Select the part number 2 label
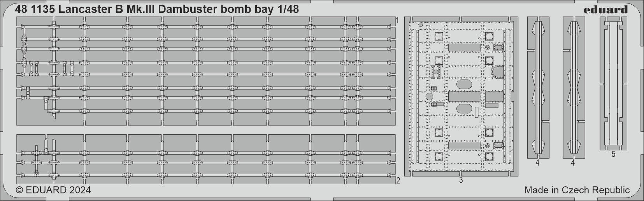 [x=398, y=181]
